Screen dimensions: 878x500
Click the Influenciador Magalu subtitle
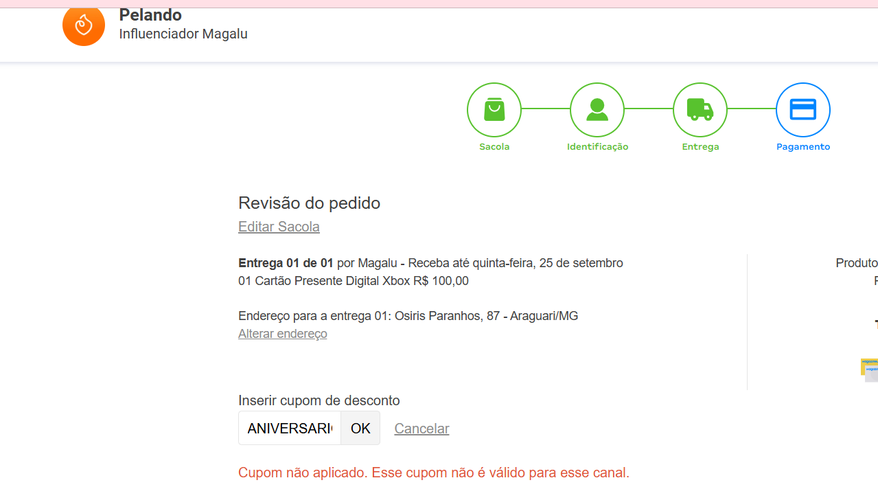[x=183, y=34]
